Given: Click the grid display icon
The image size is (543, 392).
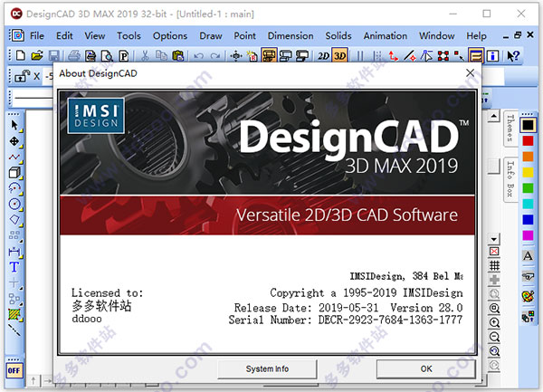Looking at the screenshot, I should [x=494, y=265].
